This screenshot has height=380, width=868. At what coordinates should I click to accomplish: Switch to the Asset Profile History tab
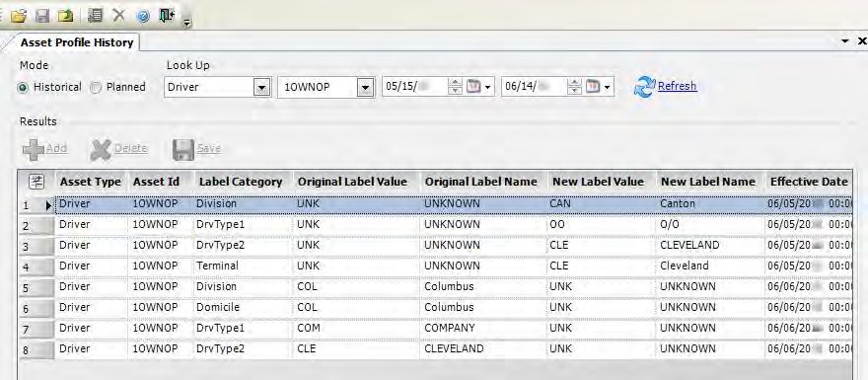77,42
